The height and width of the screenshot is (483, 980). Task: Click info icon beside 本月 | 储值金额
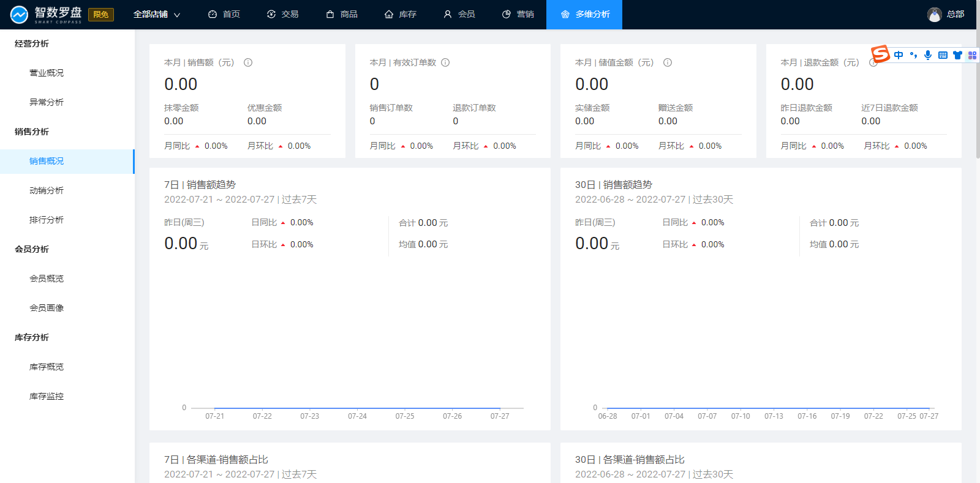(x=668, y=62)
